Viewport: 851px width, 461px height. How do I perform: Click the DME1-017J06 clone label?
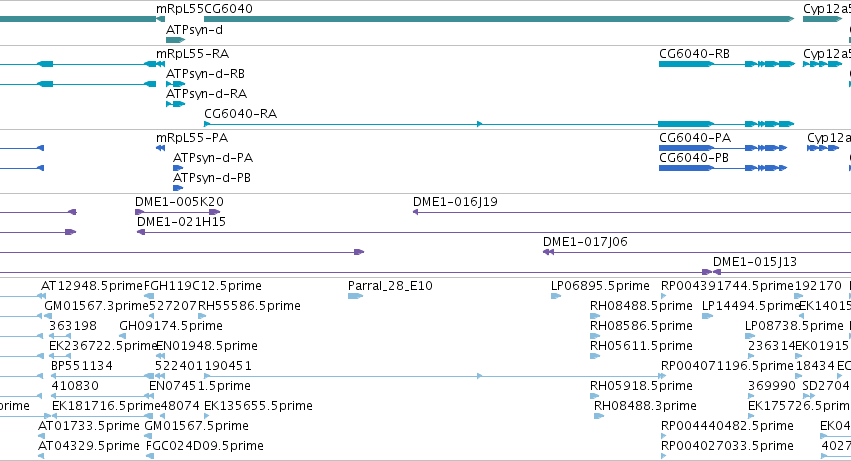click(x=585, y=242)
